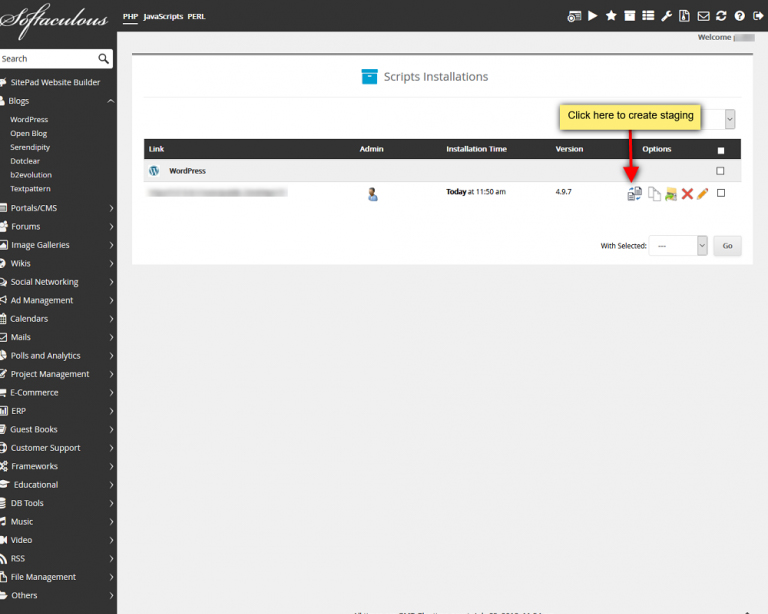The width and height of the screenshot is (768, 614).
Task: Open the question mark Help icon
Action: click(x=740, y=16)
